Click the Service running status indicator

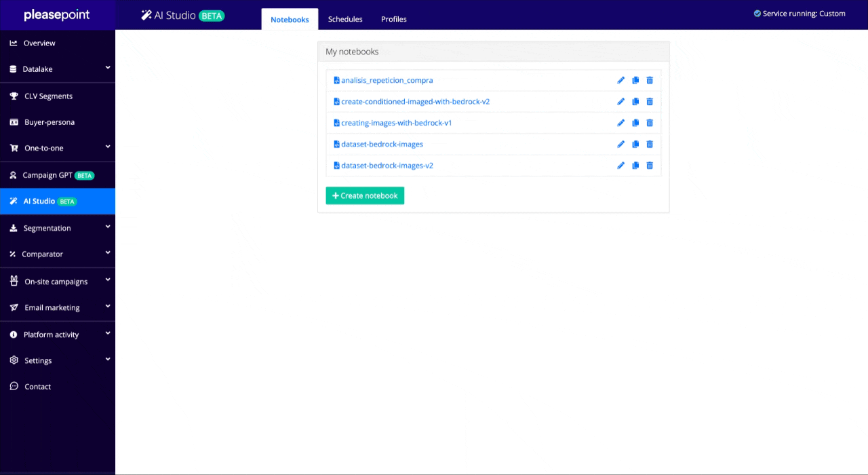(800, 14)
